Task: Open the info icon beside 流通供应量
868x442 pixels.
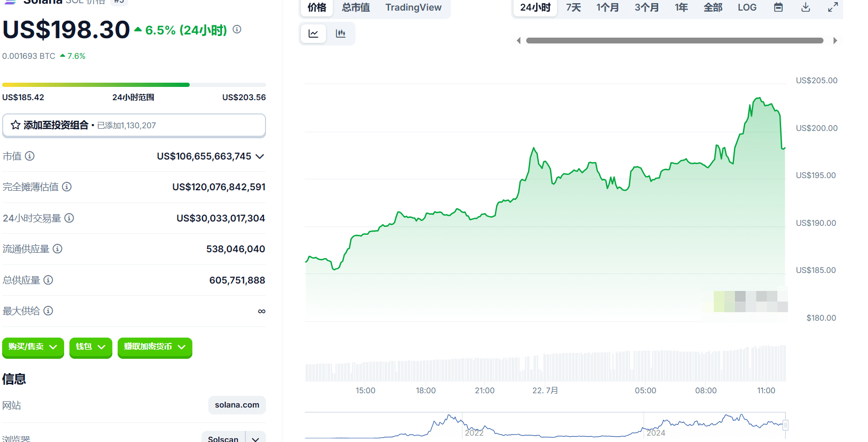Action: point(57,249)
